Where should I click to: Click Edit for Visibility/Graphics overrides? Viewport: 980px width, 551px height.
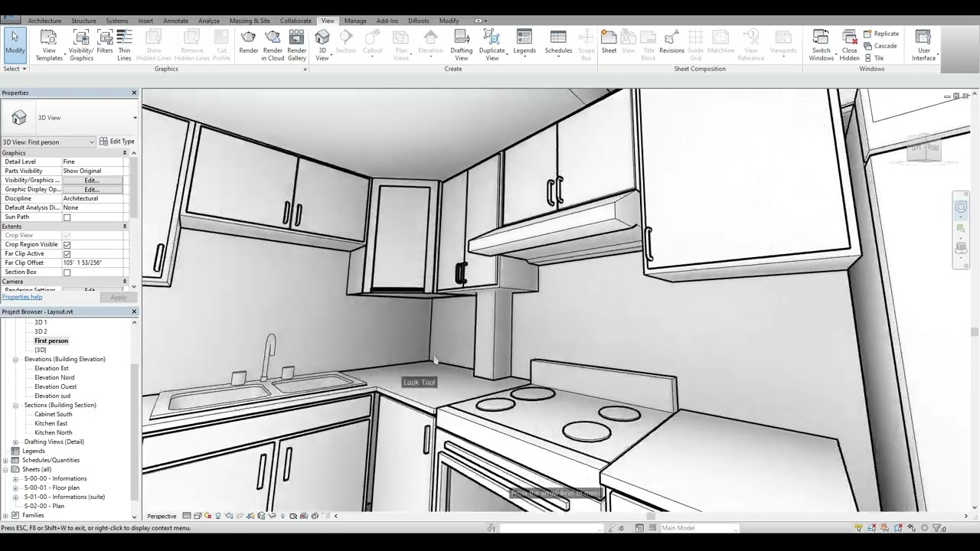tap(92, 181)
